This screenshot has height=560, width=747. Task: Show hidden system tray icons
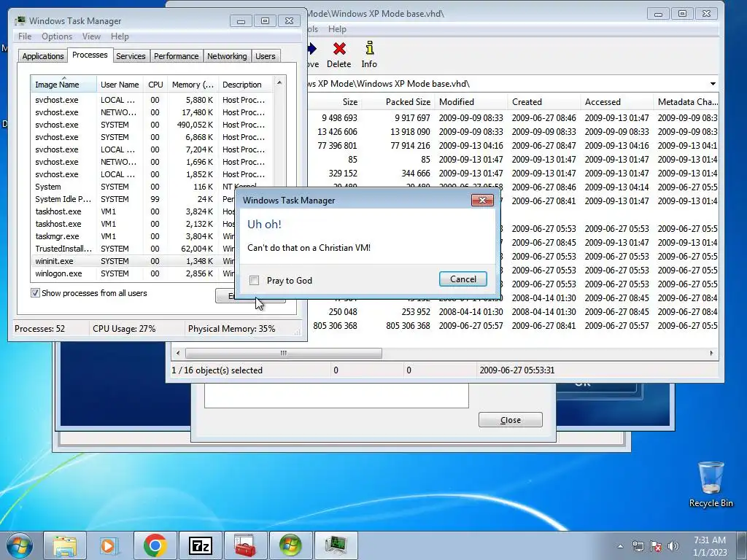click(x=620, y=546)
